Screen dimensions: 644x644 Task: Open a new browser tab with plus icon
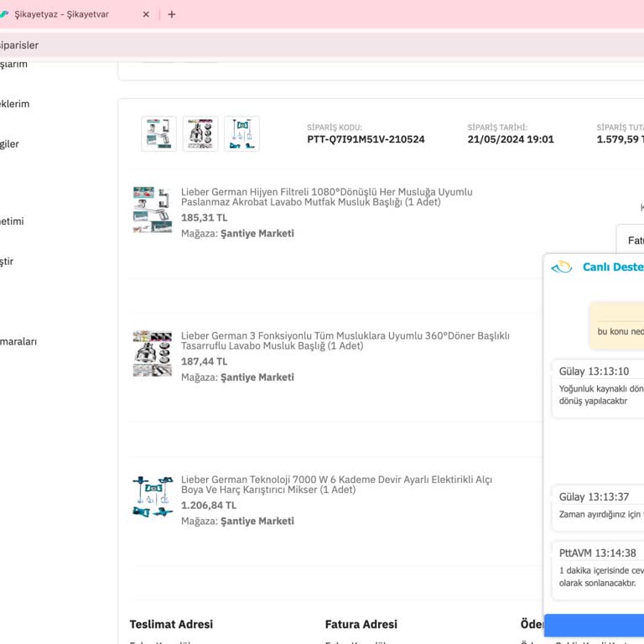(x=172, y=14)
